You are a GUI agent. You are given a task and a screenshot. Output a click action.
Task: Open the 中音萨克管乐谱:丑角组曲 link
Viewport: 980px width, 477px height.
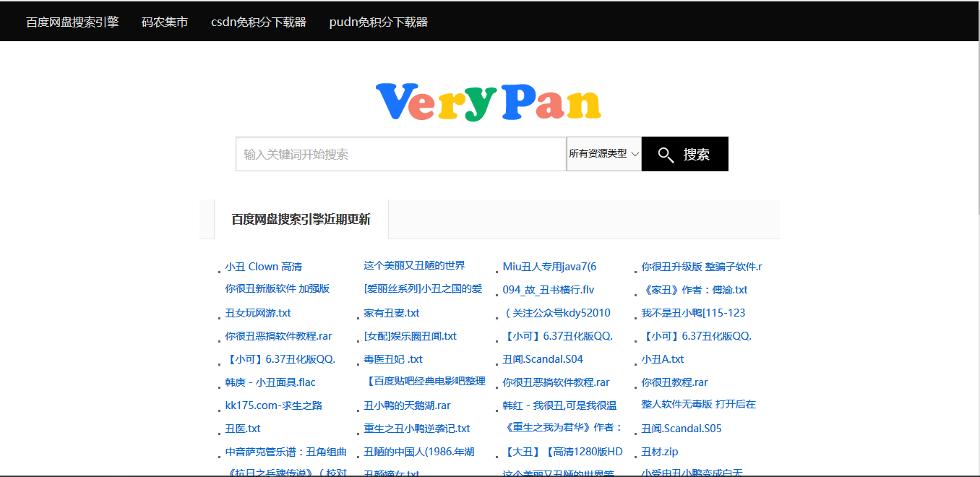pos(286,452)
